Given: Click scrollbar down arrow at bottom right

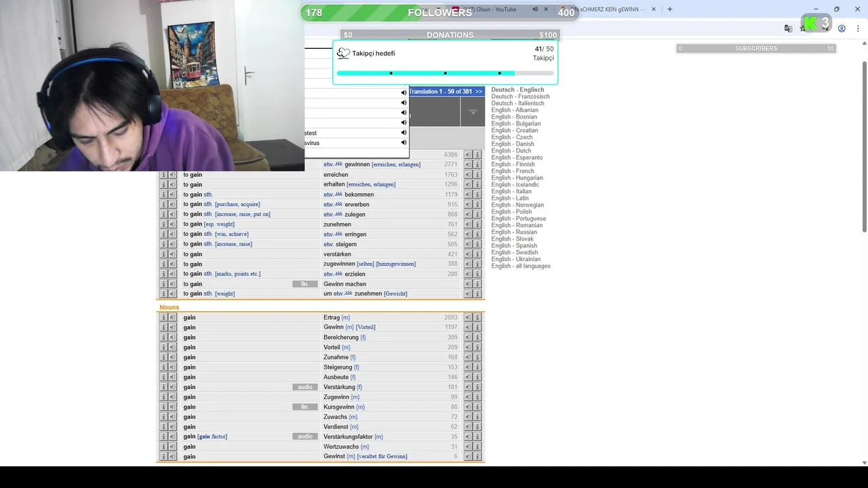Looking at the screenshot, I should point(864,462).
